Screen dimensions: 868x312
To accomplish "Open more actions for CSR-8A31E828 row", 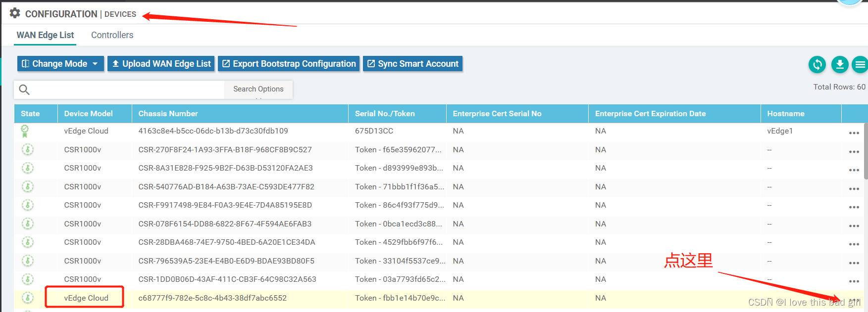I will click(854, 170).
